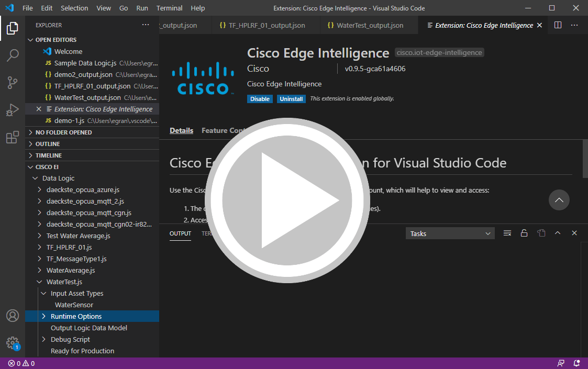This screenshot has height=369, width=588.
Task: Click the Split Editor Right icon
Action: 558,25
